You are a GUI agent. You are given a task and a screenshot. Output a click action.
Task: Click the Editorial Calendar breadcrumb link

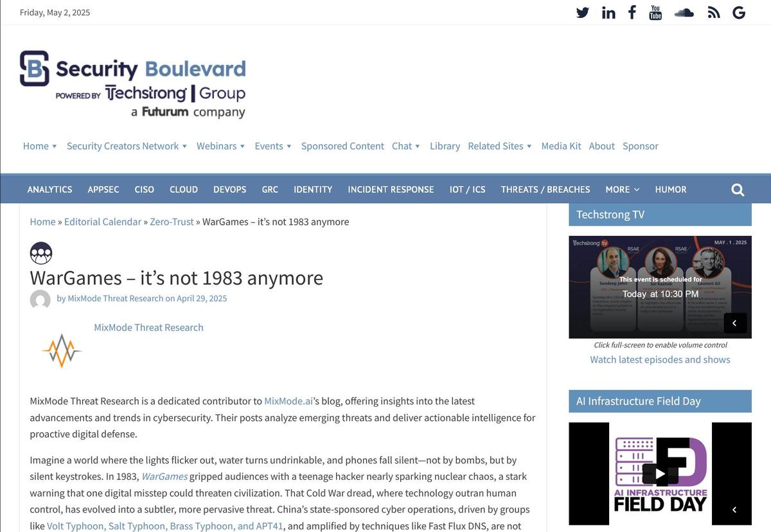103,222
